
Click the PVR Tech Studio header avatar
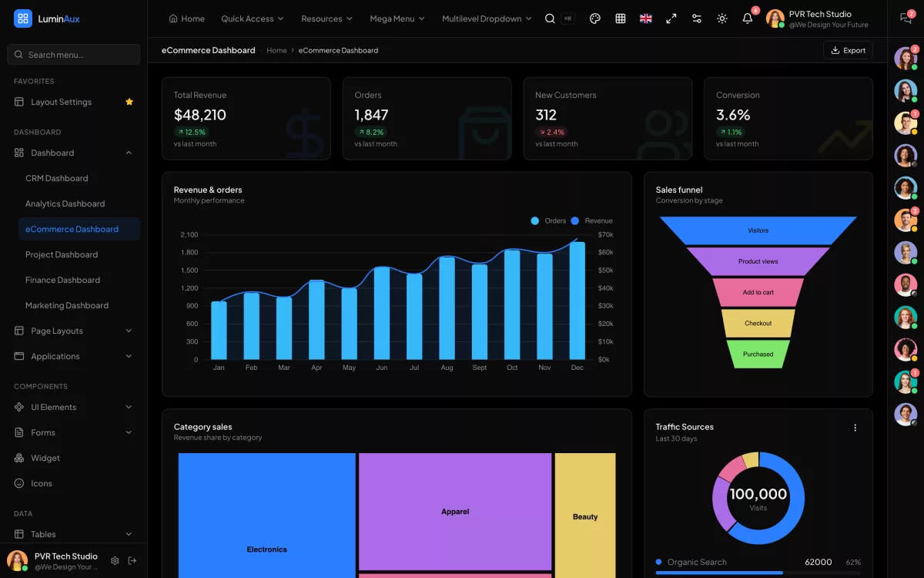click(775, 18)
